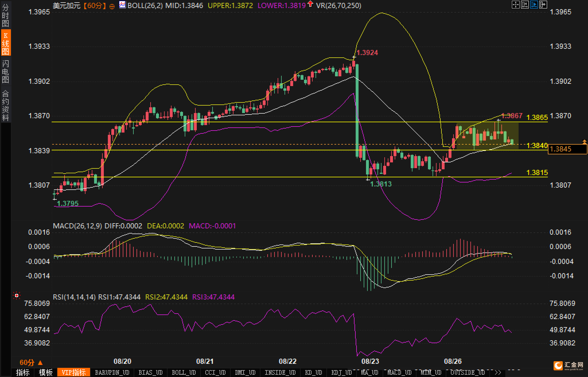
Task: Apply the BOLL_UD indicator
Action: coord(184,372)
